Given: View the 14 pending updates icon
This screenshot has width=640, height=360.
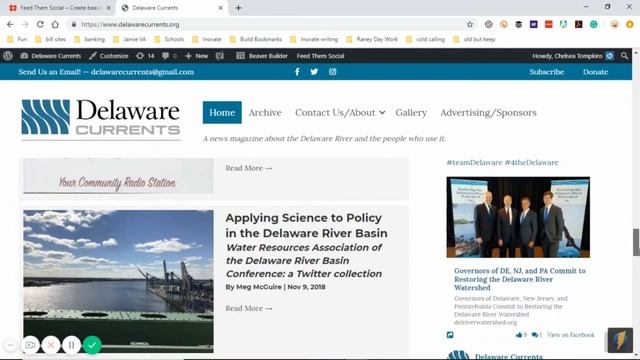Looking at the screenshot, I should [145, 56].
